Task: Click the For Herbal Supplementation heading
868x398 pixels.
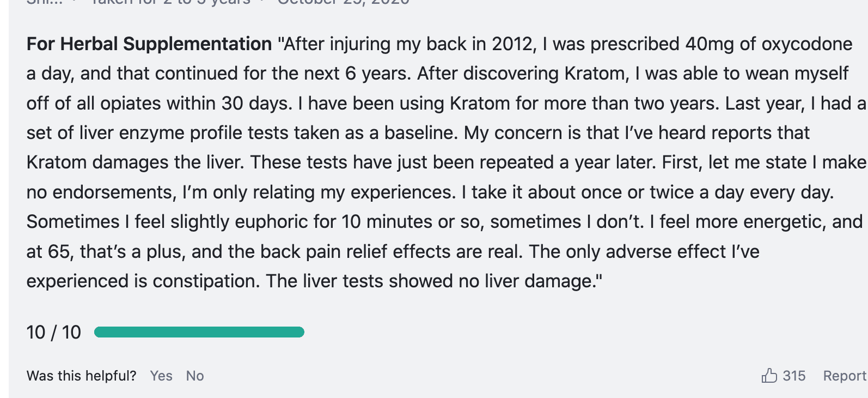Action: (149, 44)
